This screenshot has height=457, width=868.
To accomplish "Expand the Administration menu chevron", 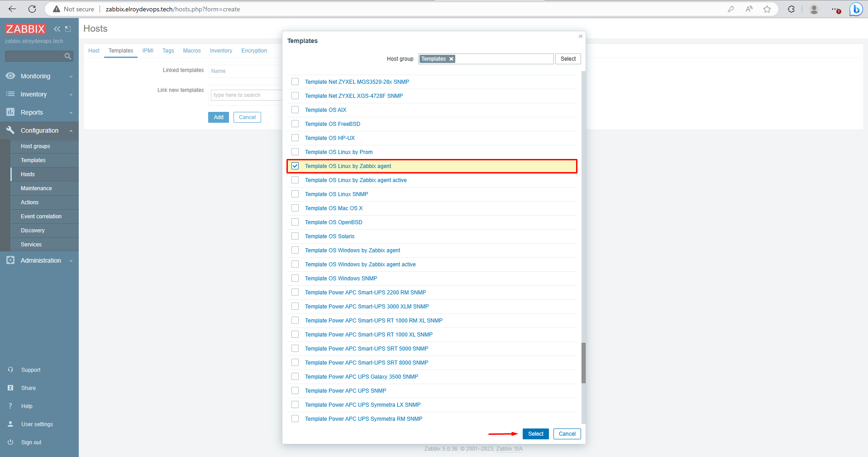I will (71, 261).
